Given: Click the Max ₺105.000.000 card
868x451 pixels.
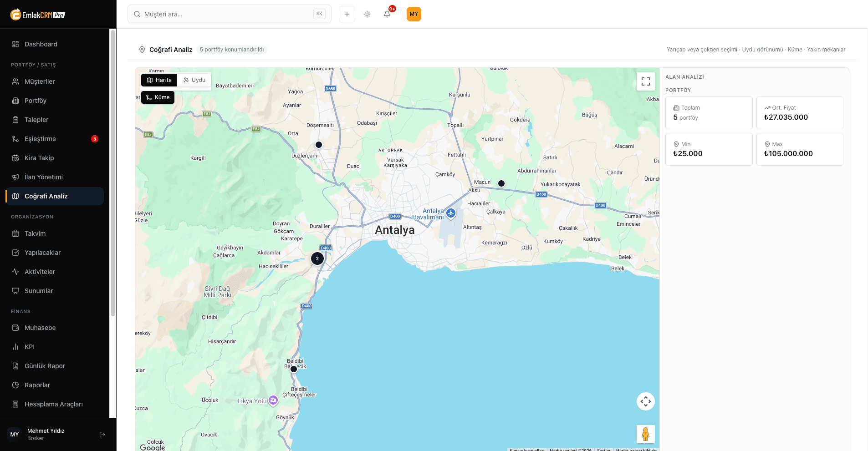Looking at the screenshot, I should pos(800,149).
